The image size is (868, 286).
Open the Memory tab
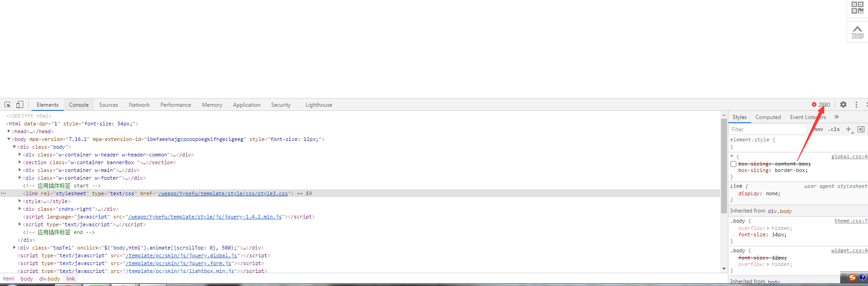212,105
